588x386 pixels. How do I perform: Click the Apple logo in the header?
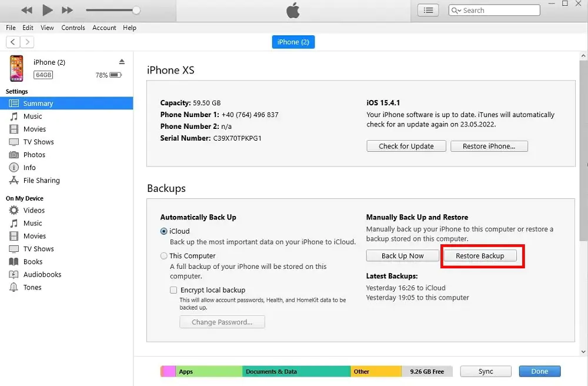pos(293,10)
